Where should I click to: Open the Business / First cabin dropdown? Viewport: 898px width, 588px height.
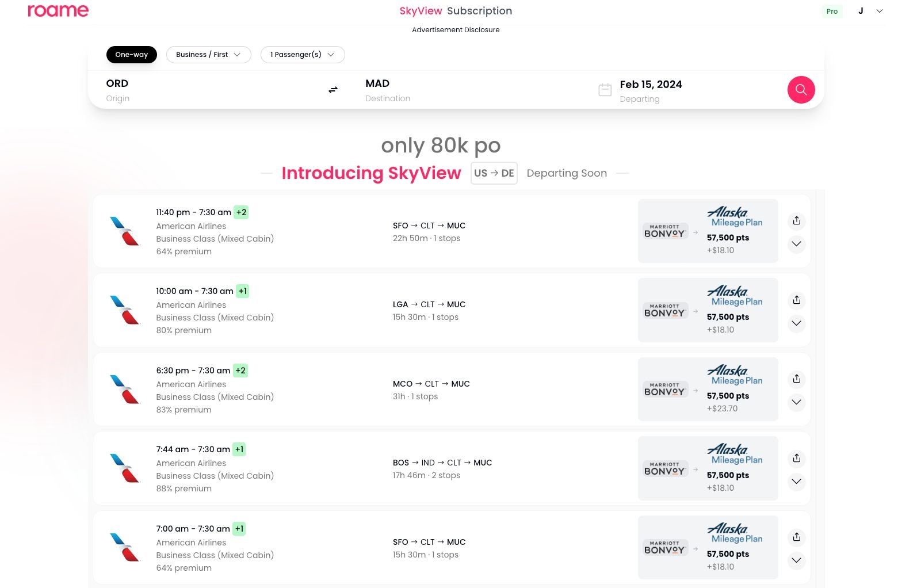(x=208, y=55)
